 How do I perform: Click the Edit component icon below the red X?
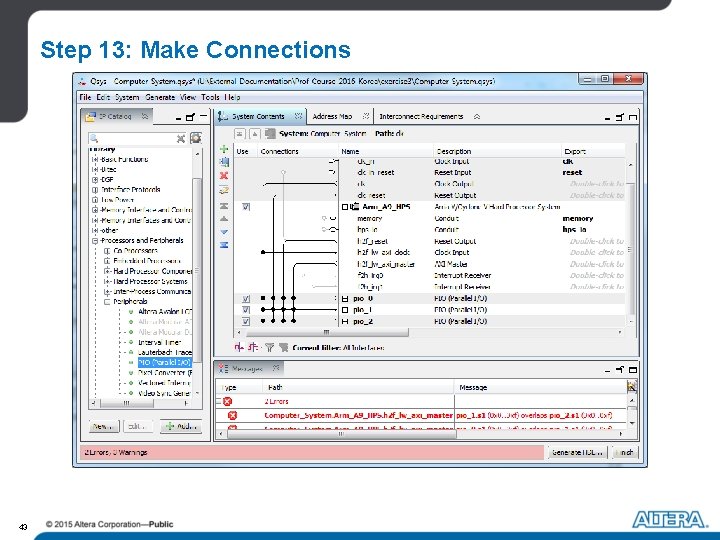(x=224, y=190)
